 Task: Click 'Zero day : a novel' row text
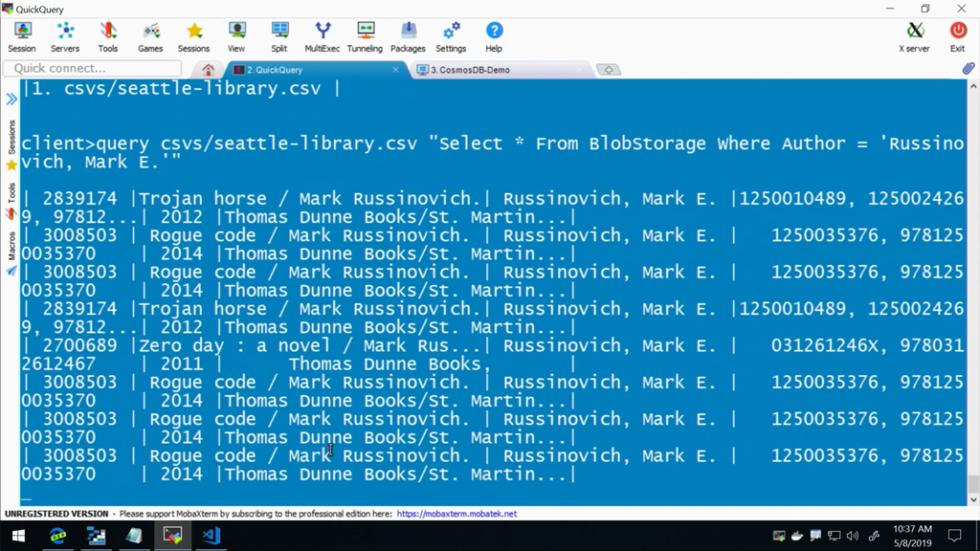pos(234,345)
